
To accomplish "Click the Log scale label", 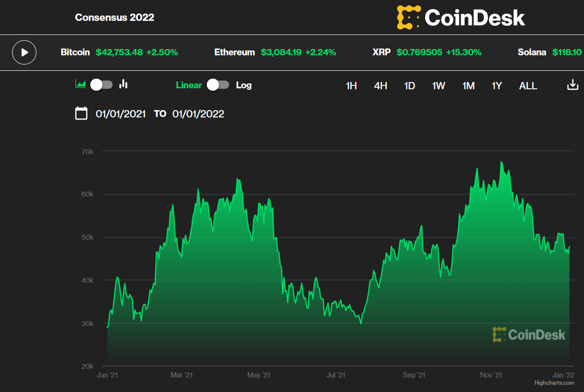I will [244, 85].
